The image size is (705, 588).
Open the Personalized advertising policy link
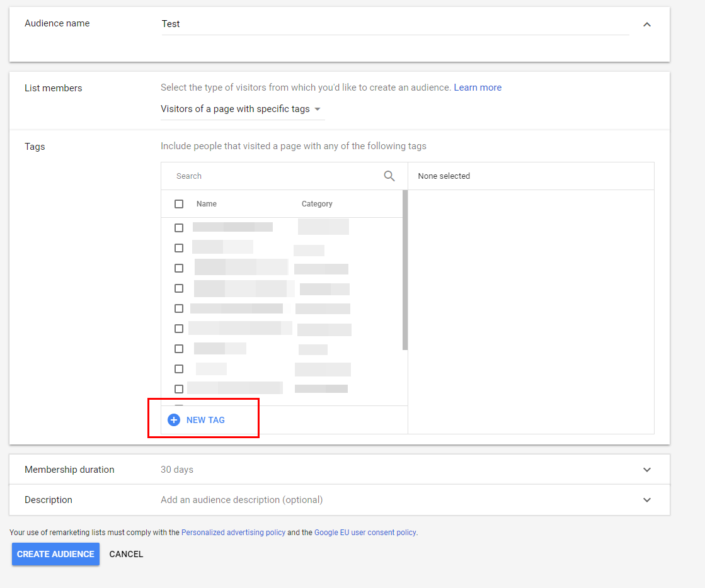pyautogui.click(x=233, y=533)
